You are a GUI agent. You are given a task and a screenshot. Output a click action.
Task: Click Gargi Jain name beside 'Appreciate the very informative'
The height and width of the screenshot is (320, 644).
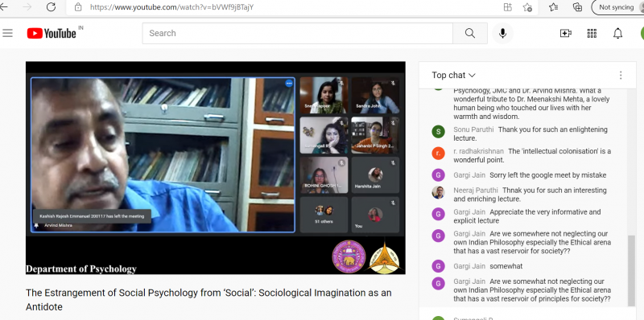point(469,211)
